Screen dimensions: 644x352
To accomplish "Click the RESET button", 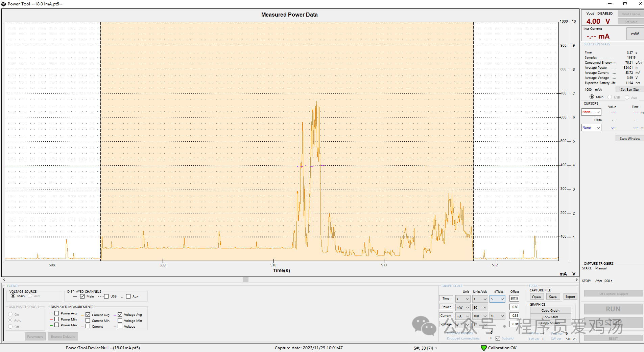I will [x=613, y=338].
